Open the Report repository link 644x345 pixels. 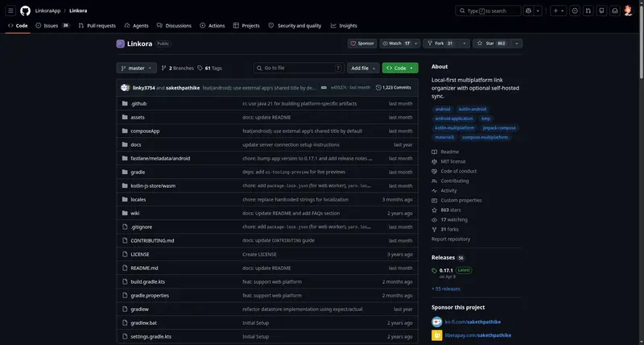pyautogui.click(x=451, y=239)
